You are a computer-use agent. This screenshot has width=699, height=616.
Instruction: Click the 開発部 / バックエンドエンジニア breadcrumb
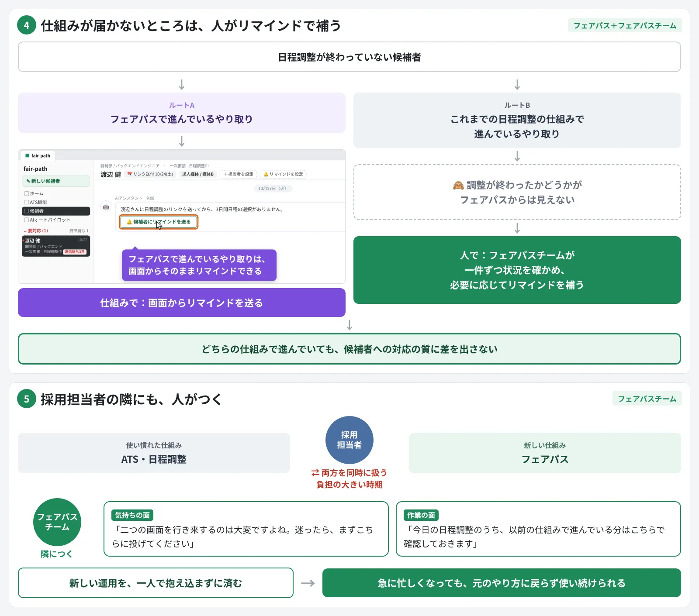tap(130, 166)
